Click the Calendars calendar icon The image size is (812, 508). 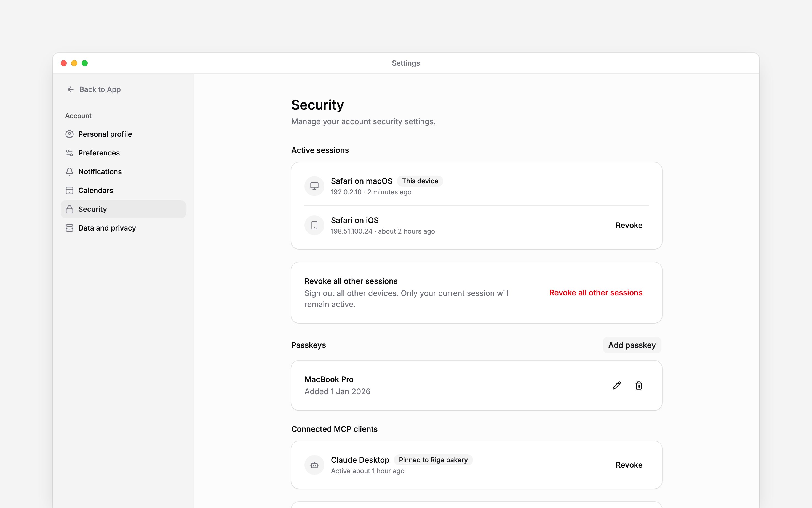coord(70,190)
